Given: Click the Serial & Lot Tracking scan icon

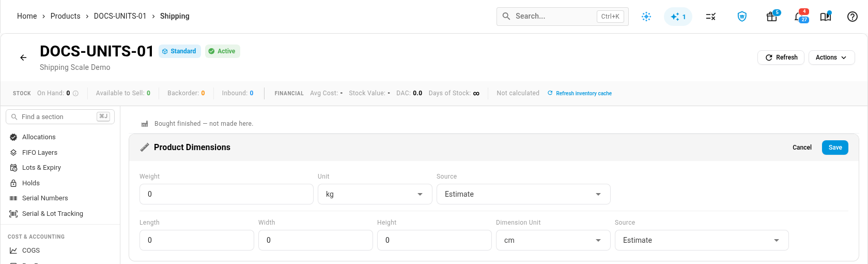Looking at the screenshot, I should (x=13, y=214).
